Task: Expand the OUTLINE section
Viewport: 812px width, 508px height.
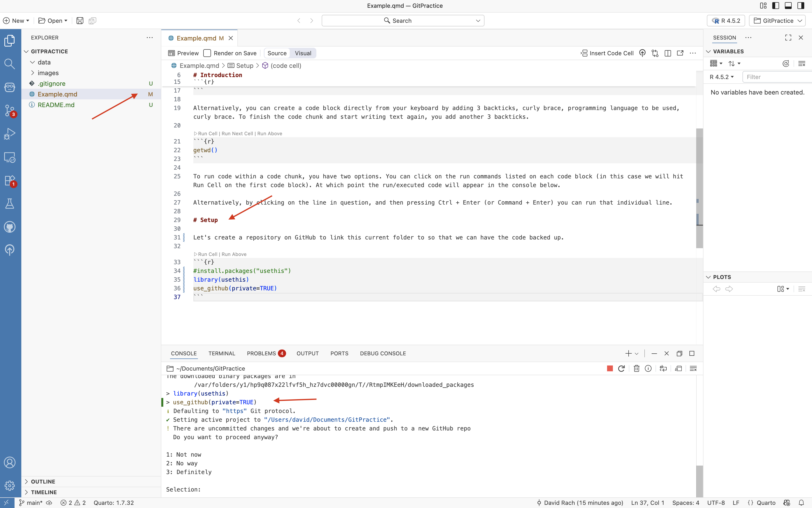Action: pos(43,481)
